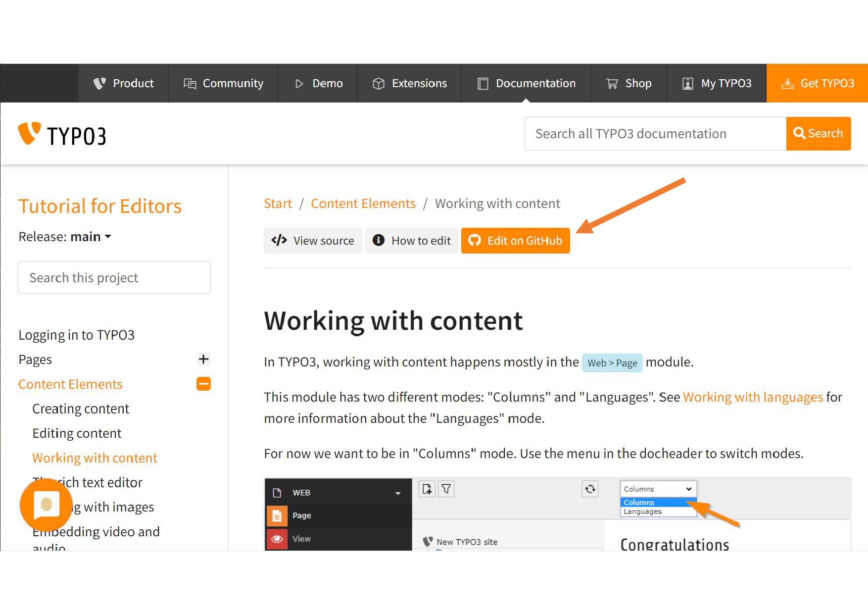The image size is (868, 614).
Task: Open the Editing content page
Action: click(x=77, y=433)
